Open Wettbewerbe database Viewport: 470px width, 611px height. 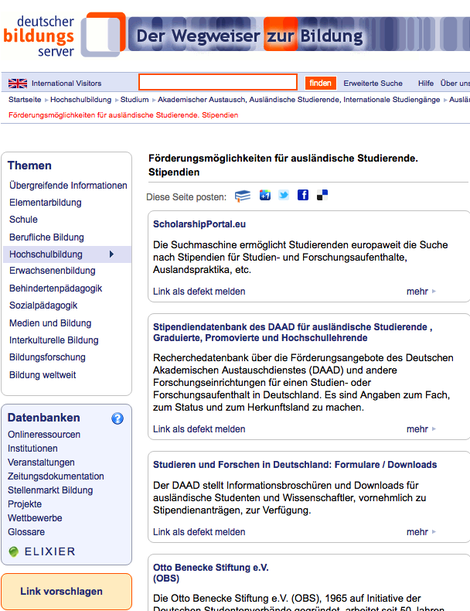coord(35,518)
